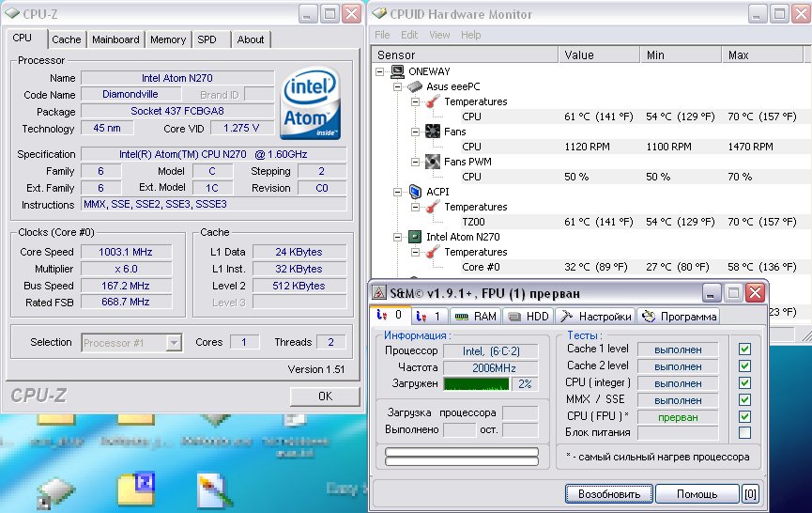The image size is (812, 513).
Task: Click thermometer icon under Intel Atom N270
Action: tap(433, 252)
